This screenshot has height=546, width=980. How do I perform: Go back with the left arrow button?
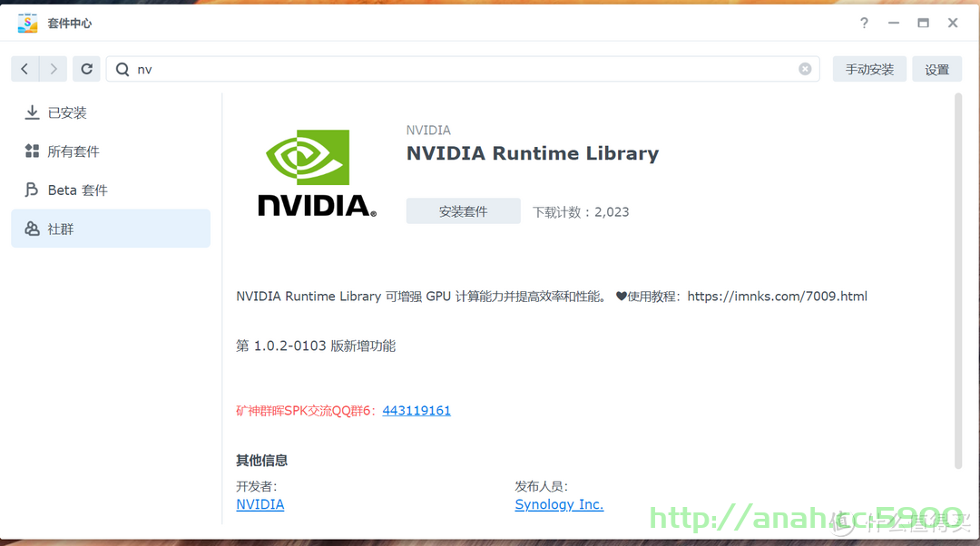(25, 69)
